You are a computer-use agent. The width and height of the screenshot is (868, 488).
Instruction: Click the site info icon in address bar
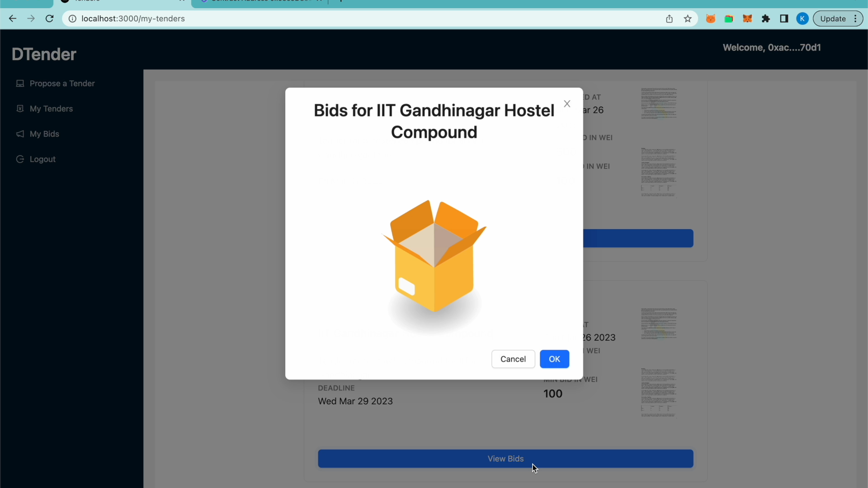click(72, 19)
